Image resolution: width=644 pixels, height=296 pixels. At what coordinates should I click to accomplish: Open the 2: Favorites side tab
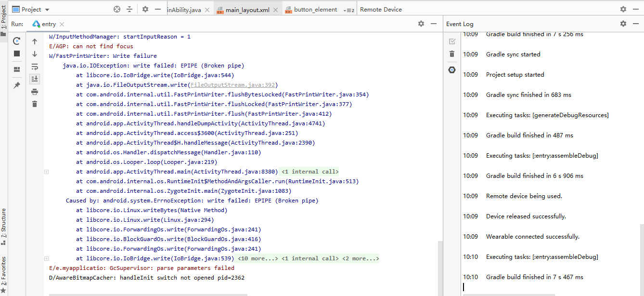click(4, 275)
